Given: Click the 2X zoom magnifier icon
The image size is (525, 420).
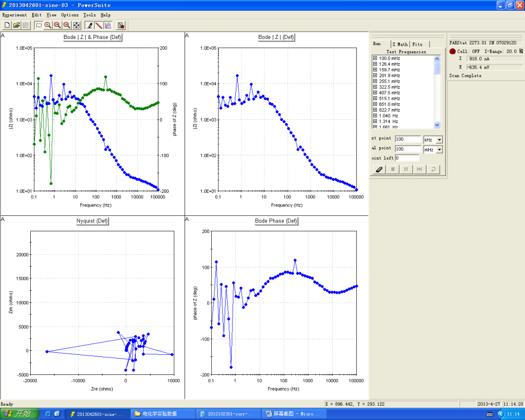Looking at the screenshot, I should pos(67,25).
